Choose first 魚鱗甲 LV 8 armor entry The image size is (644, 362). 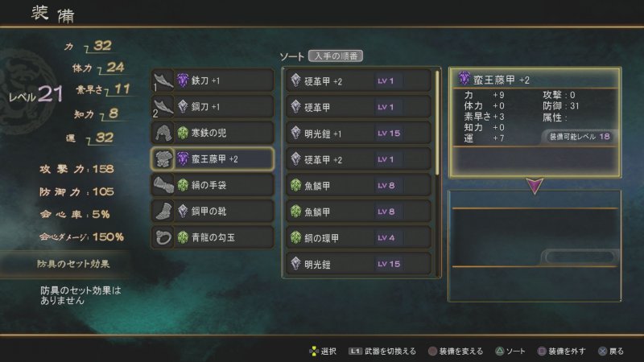pyautogui.click(x=358, y=186)
